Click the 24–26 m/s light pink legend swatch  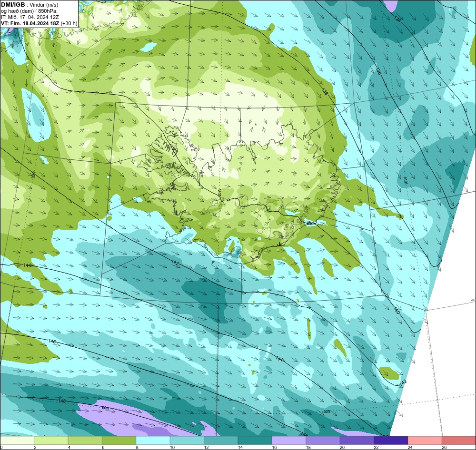(x=425, y=440)
